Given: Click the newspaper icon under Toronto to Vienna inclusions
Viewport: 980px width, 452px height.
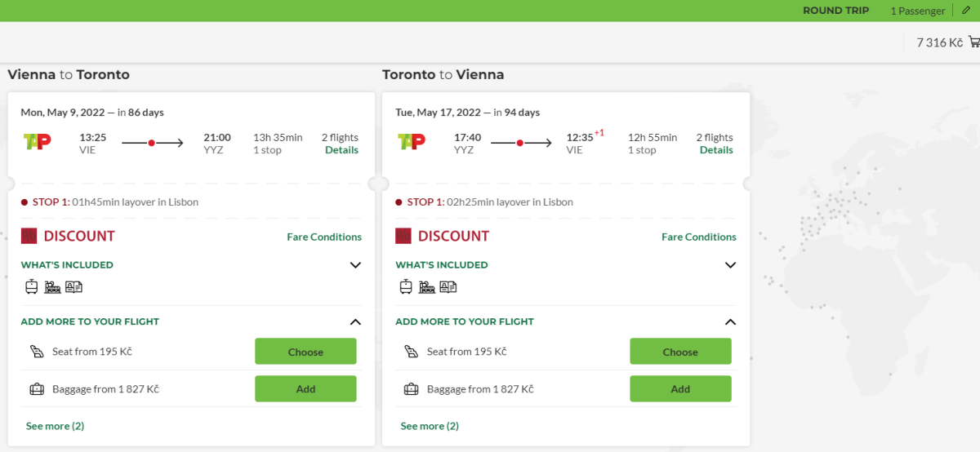Looking at the screenshot, I should coord(448,286).
